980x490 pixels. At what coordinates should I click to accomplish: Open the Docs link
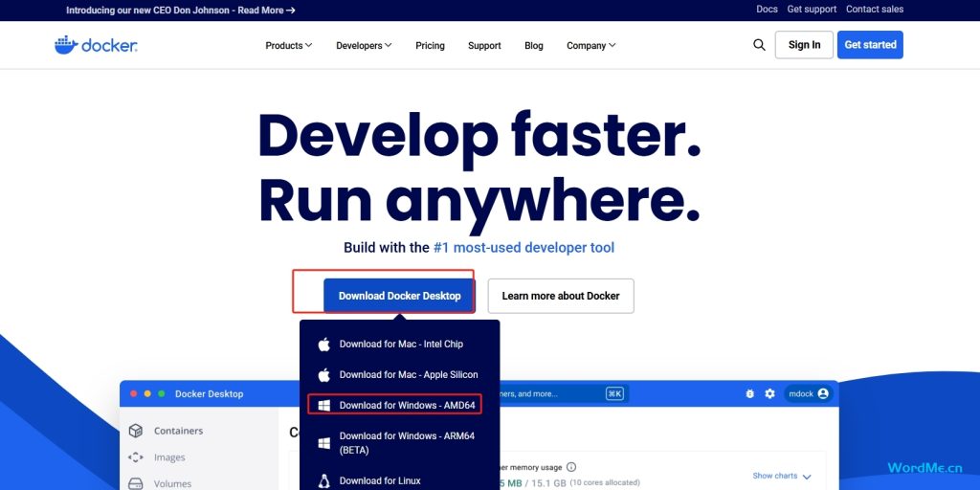(x=767, y=10)
